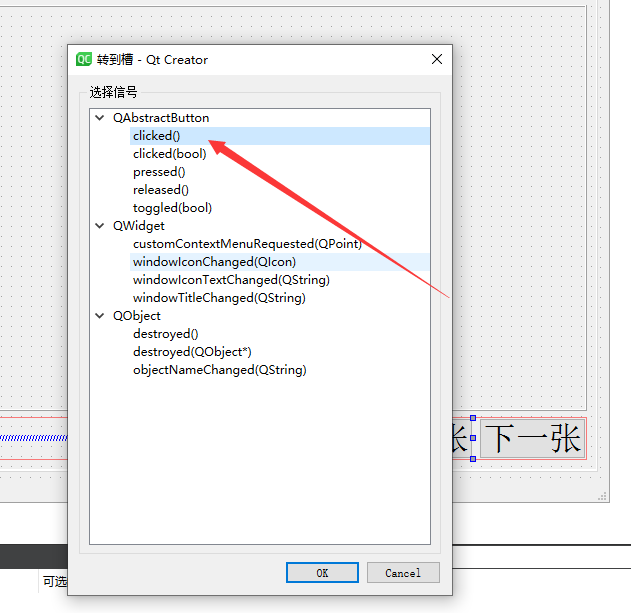This screenshot has width=631, height=613.
Task: Select objectNameChanged(QString) signal
Action: pyautogui.click(x=220, y=370)
